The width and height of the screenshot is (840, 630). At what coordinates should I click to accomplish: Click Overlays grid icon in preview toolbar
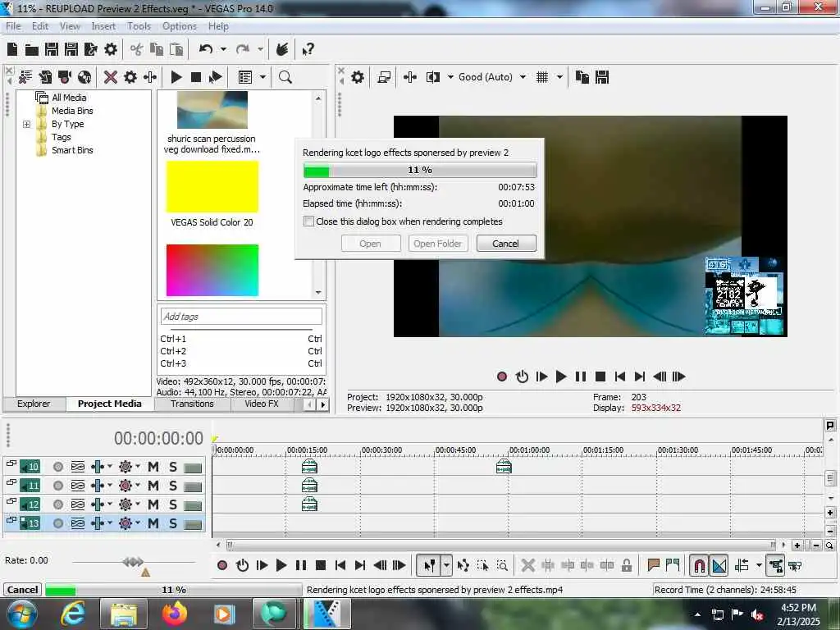(x=542, y=77)
